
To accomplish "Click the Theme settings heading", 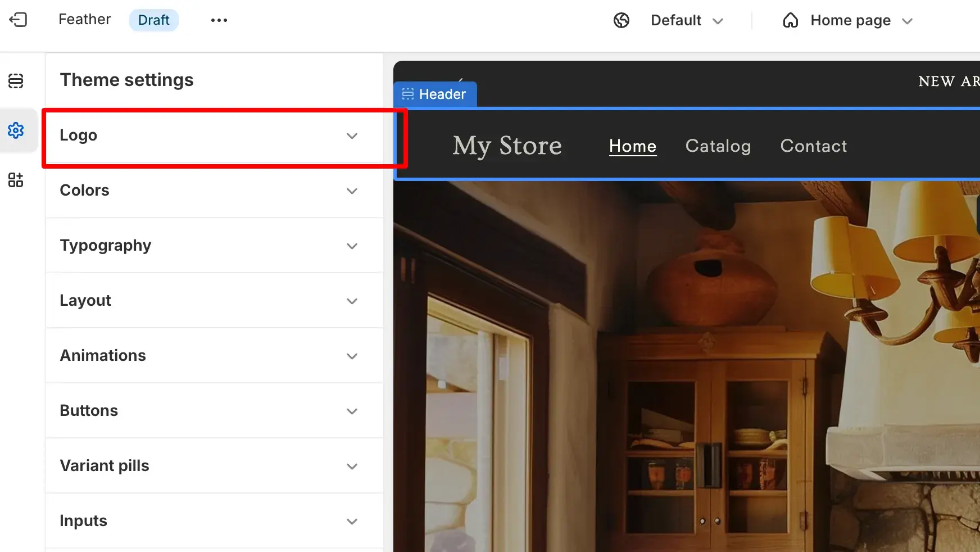I will pos(126,80).
